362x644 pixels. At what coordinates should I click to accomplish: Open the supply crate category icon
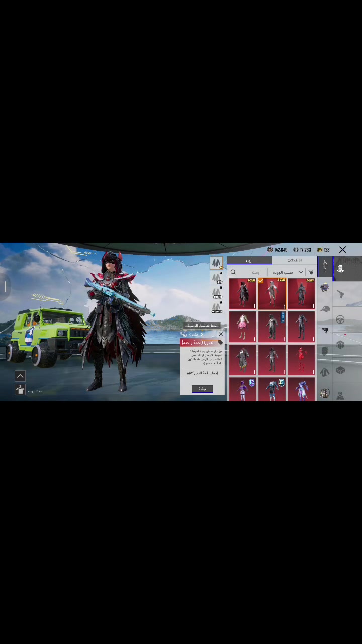(x=340, y=371)
